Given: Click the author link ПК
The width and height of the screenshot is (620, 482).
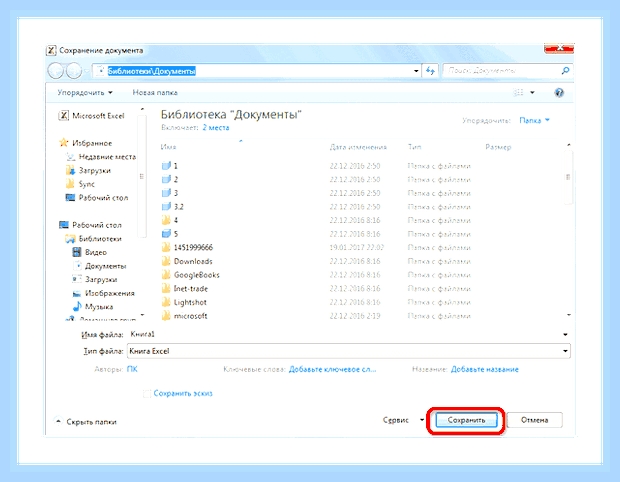Looking at the screenshot, I should click(x=132, y=369).
